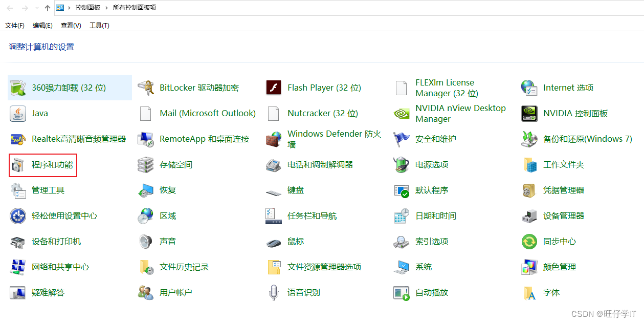
Task: Open the Mail (Microsoft Outlook) icon
Action: click(x=146, y=113)
